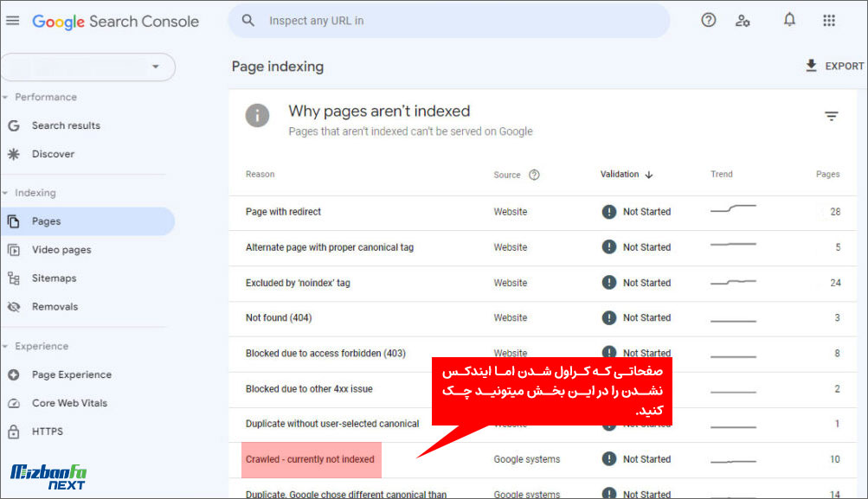The width and height of the screenshot is (868, 499).
Task: Open the notifications bell
Action: (x=789, y=20)
